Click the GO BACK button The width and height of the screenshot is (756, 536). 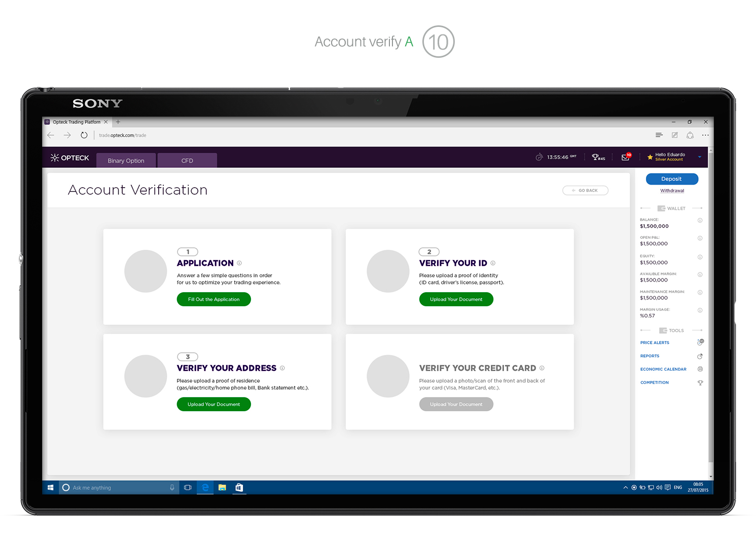(x=586, y=190)
